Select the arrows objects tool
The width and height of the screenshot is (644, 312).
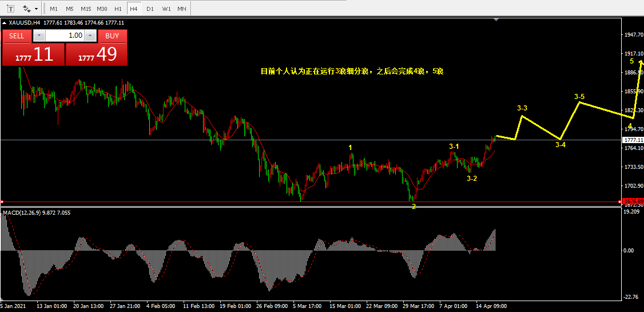[x=27, y=8]
